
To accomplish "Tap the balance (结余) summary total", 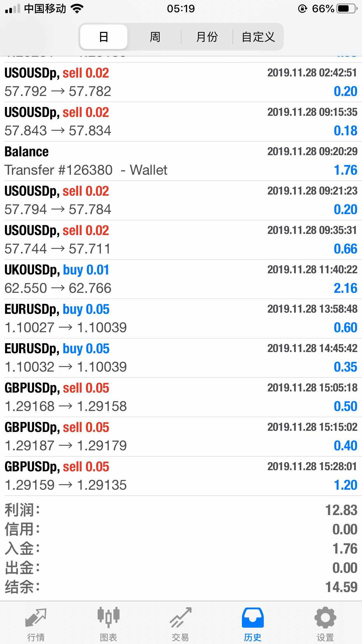I will pos(181,587).
